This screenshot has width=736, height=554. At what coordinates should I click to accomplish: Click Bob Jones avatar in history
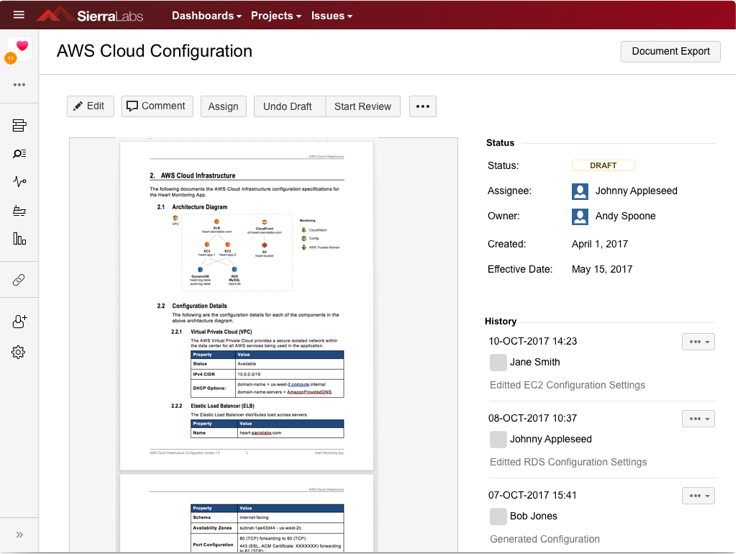[x=498, y=516]
